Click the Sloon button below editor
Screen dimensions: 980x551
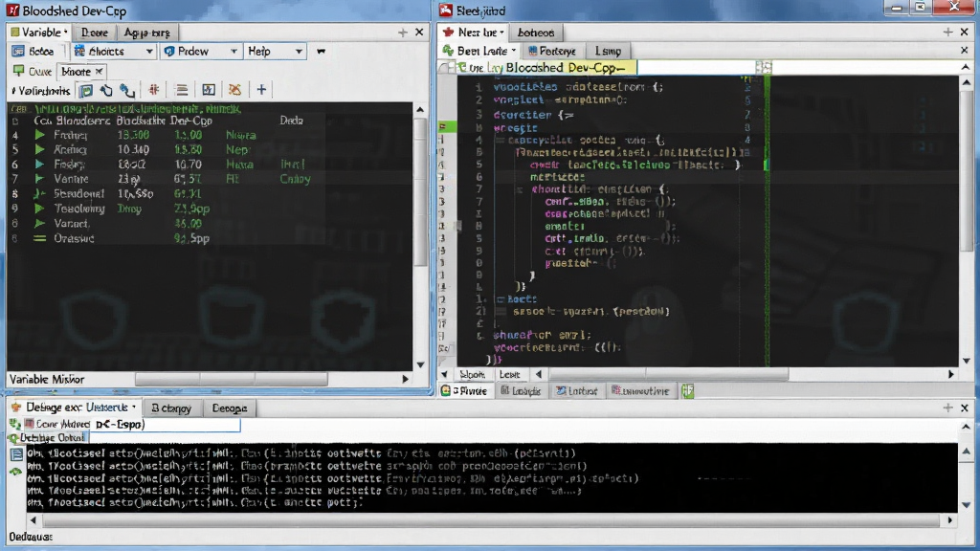point(472,374)
